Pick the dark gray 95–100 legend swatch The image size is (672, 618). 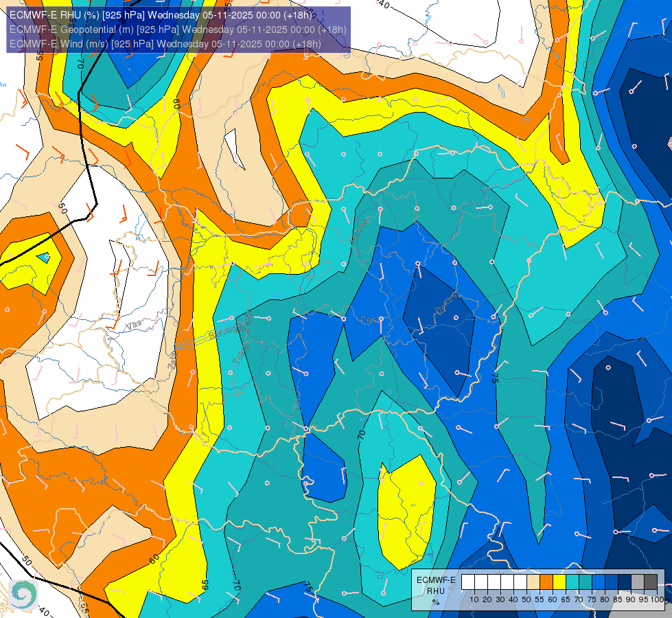pyautogui.click(x=651, y=582)
